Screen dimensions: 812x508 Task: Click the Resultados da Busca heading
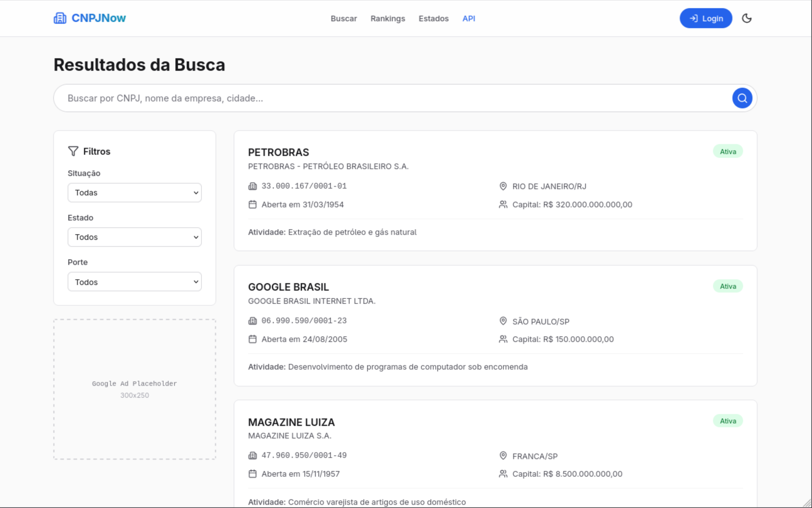(139, 65)
